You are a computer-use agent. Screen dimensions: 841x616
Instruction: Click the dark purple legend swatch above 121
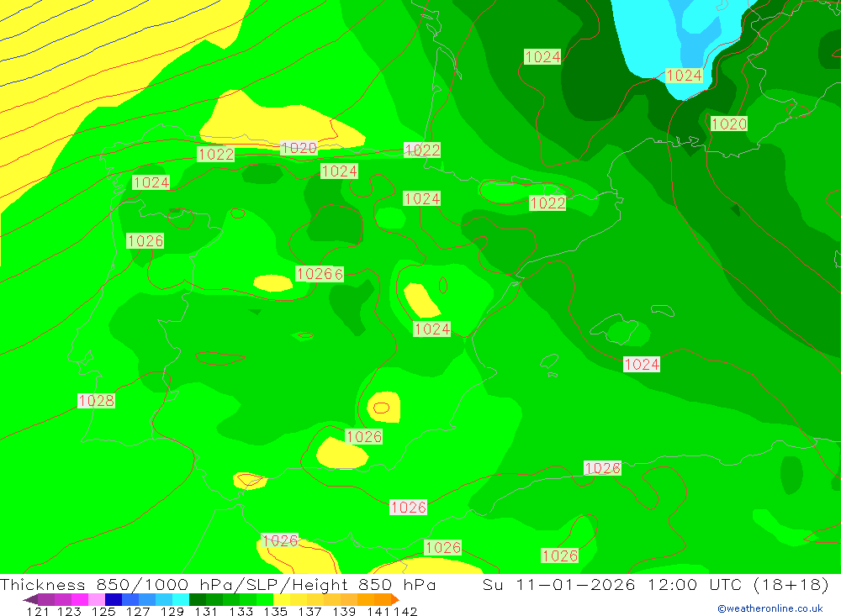pyautogui.click(x=45, y=599)
